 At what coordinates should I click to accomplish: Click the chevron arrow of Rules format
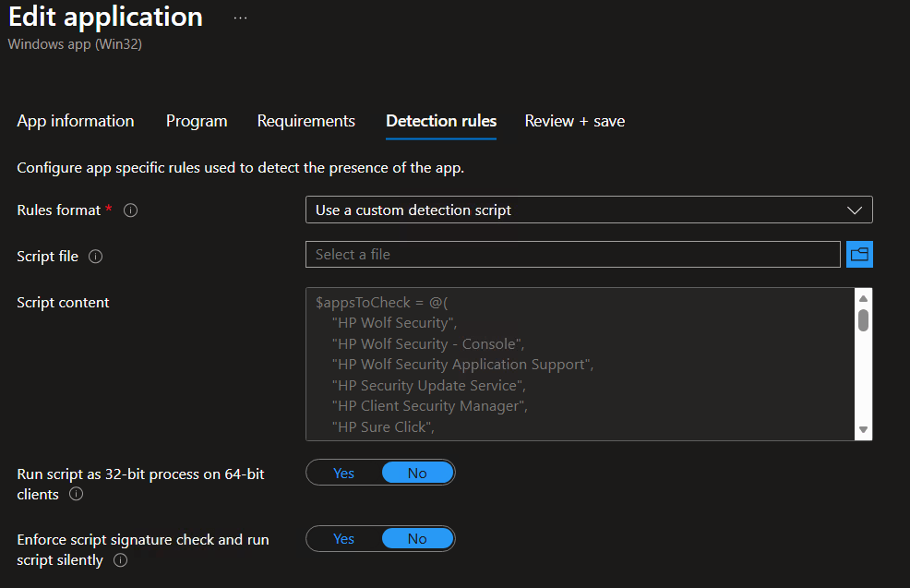pos(855,210)
